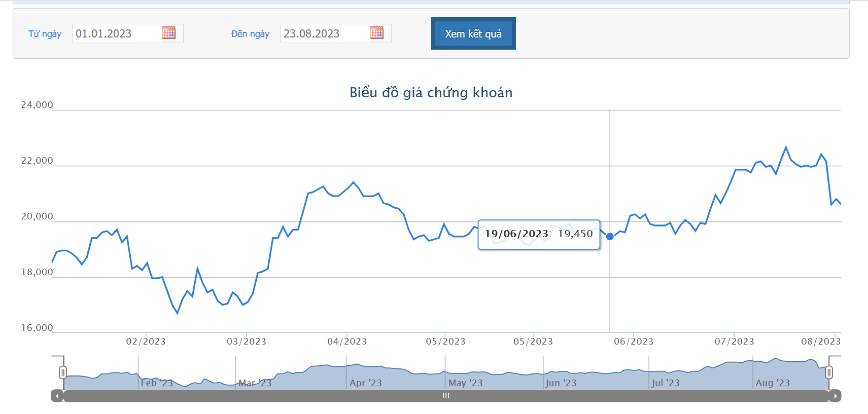
Task: Click the Từ ngày label
Action: click(45, 34)
